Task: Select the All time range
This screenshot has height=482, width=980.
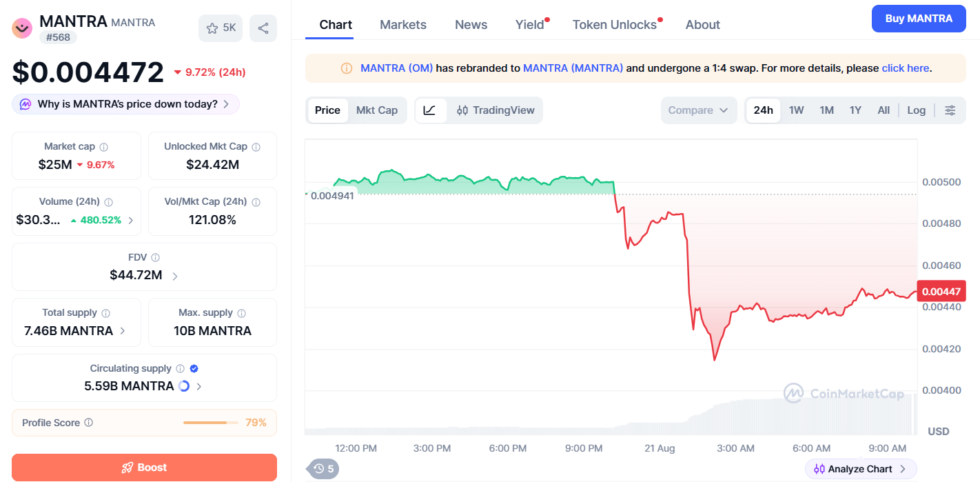Action: coord(884,110)
